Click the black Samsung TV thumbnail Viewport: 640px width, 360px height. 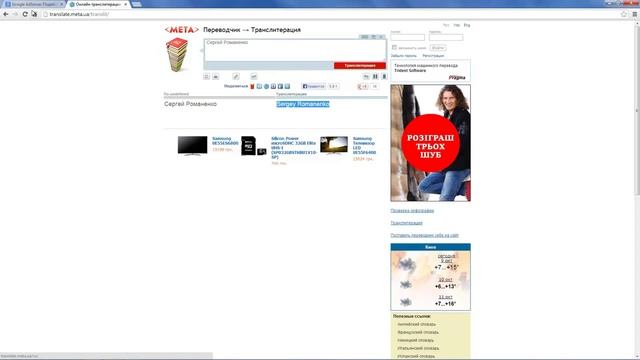pyautogui.click(x=192, y=146)
